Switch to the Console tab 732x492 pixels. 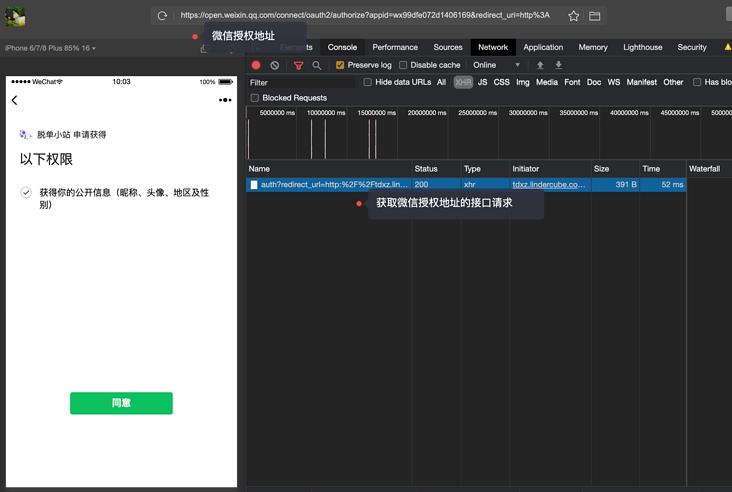tap(342, 47)
